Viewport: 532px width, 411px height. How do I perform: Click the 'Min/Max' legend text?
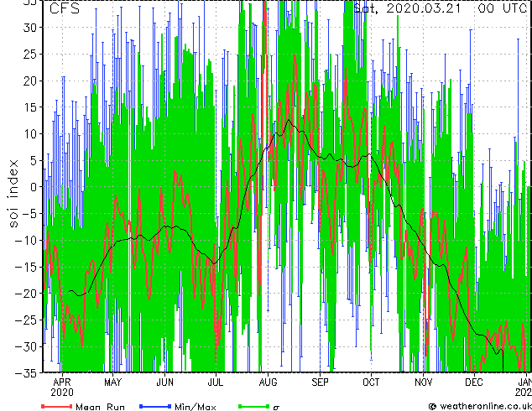[x=195, y=407]
